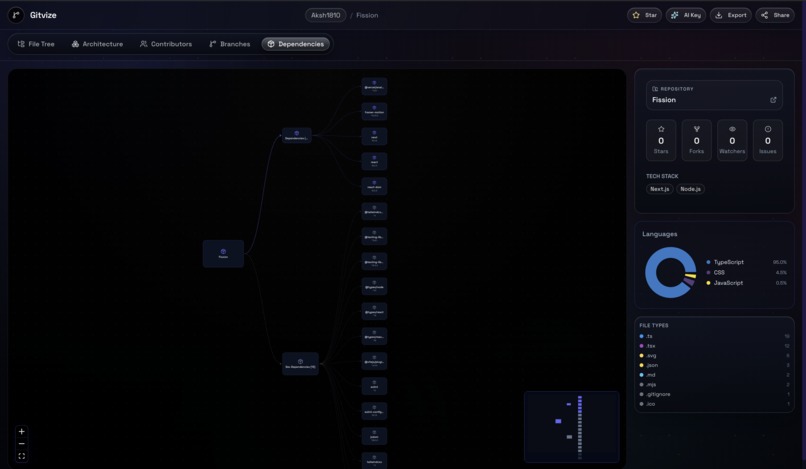Image resolution: width=806 pixels, height=469 pixels.
Task: Open the Aksh1810 owner breadcrumb
Action: (325, 15)
